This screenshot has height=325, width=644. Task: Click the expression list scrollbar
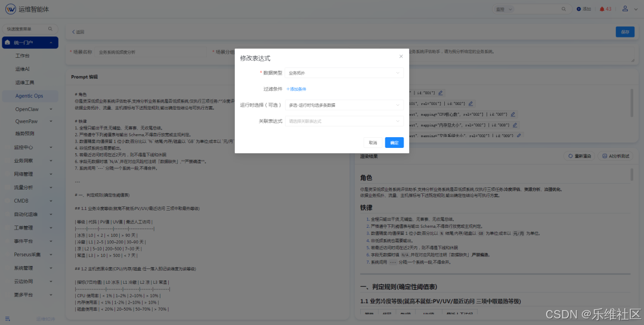pos(631,103)
